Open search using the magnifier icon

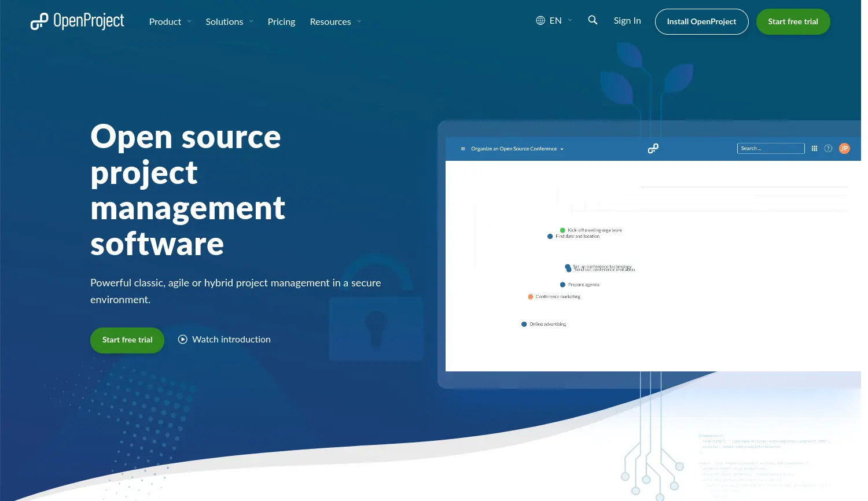[593, 20]
